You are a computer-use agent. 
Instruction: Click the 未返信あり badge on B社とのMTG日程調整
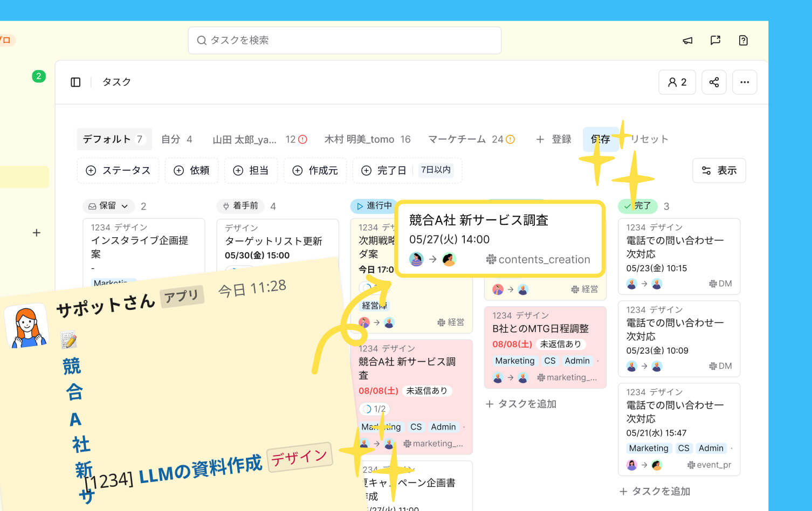coord(561,344)
